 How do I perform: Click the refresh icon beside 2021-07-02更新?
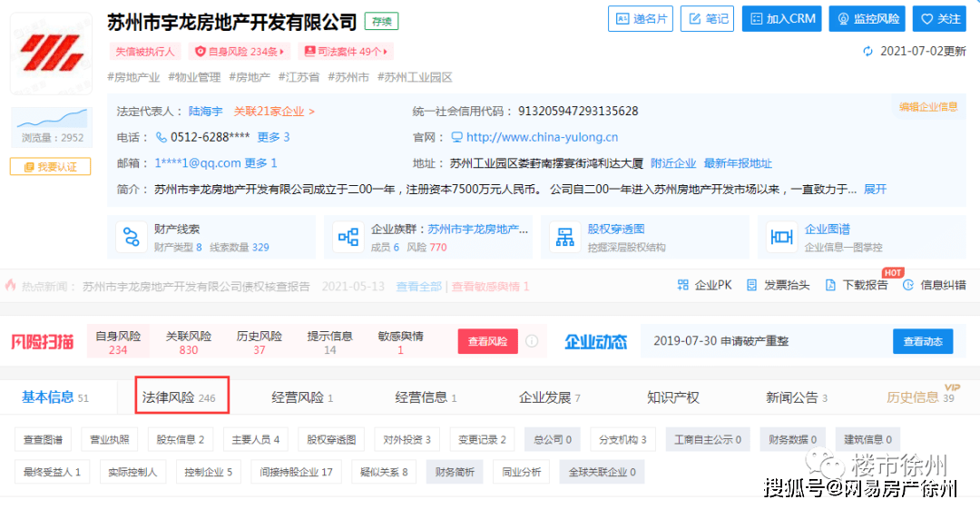(x=868, y=52)
